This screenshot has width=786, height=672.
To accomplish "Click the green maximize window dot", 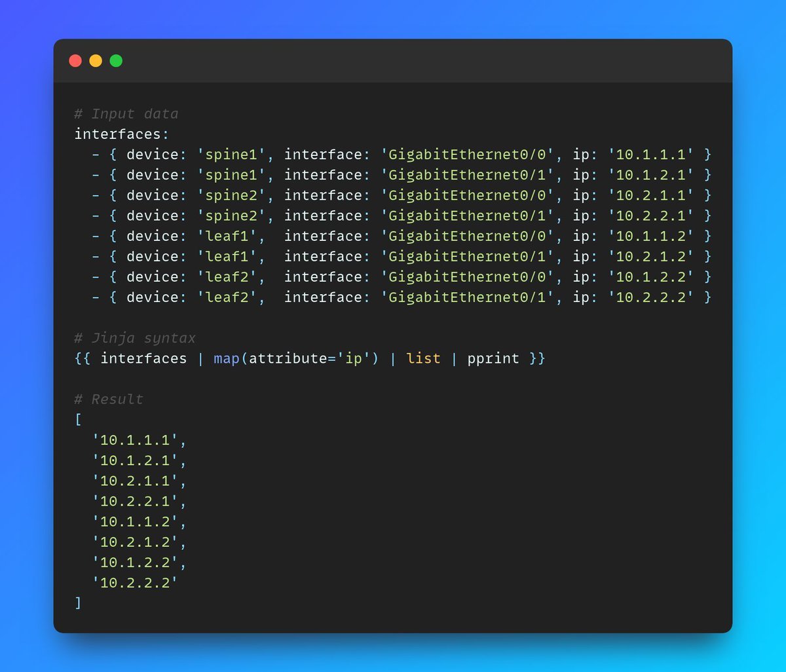I will (116, 61).
